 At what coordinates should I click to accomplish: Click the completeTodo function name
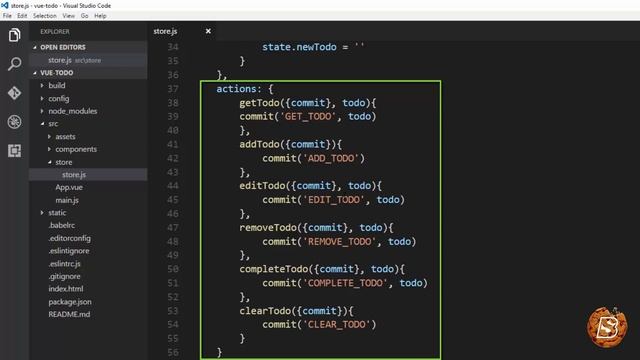pos(274,269)
